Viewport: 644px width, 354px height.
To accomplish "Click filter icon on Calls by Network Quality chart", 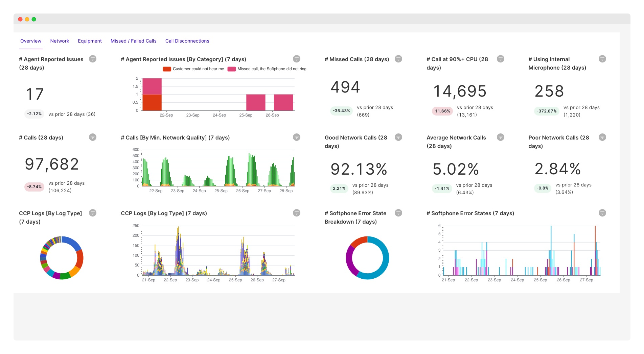I will [297, 137].
